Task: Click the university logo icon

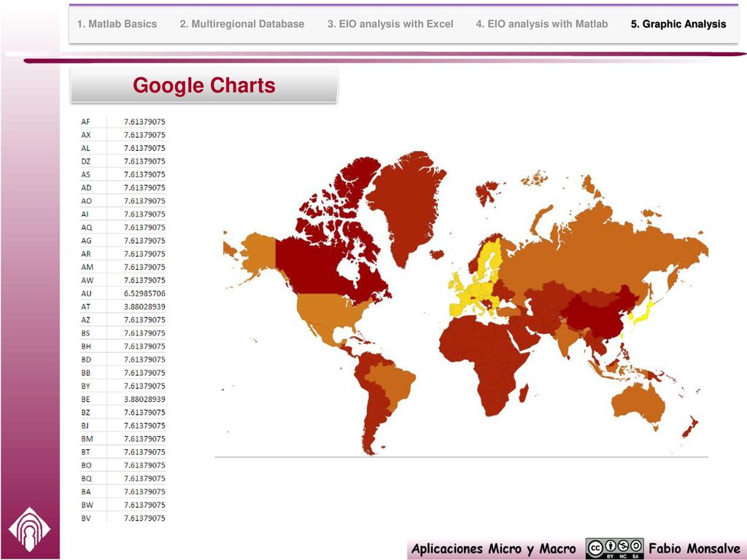Action: click(29, 529)
